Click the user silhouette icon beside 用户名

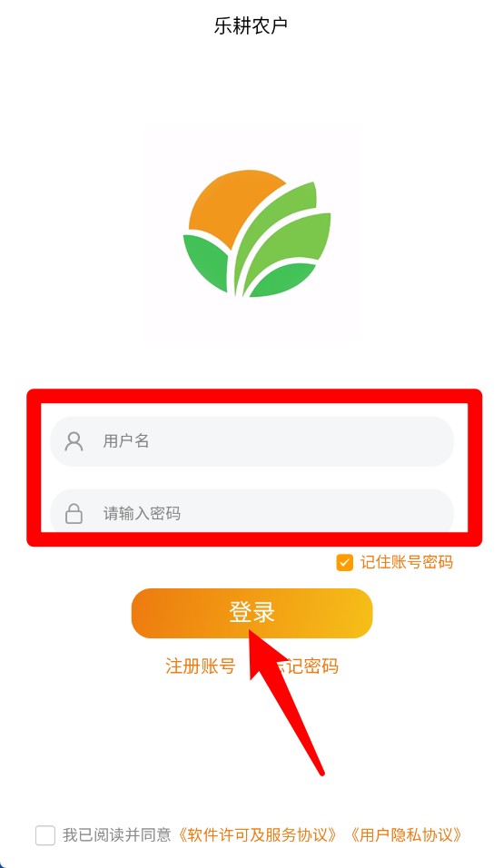point(74,441)
